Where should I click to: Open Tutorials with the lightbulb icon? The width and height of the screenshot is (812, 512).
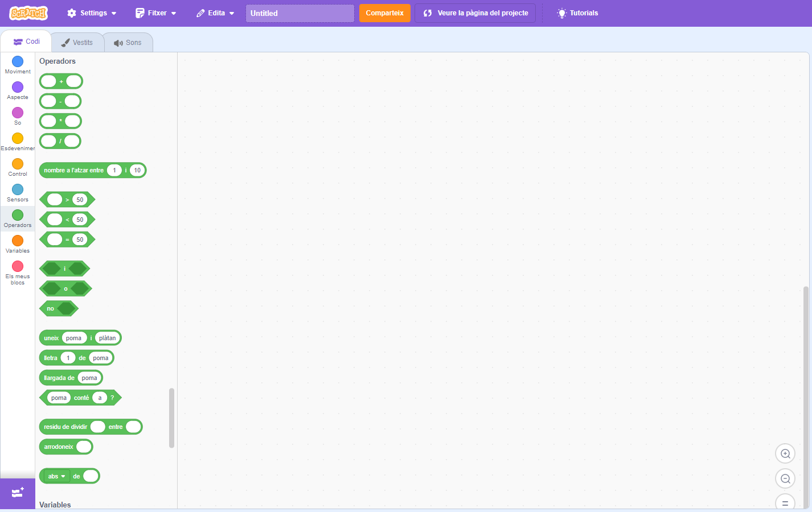pyautogui.click(x=577, y=13)
